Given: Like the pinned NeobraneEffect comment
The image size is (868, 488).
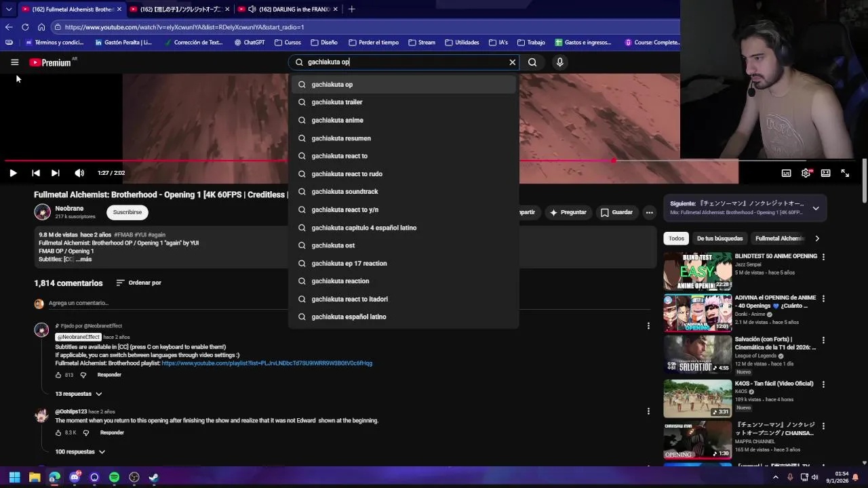Looking at the screenshot, I should pyautogui.click(x=59, y=375).
